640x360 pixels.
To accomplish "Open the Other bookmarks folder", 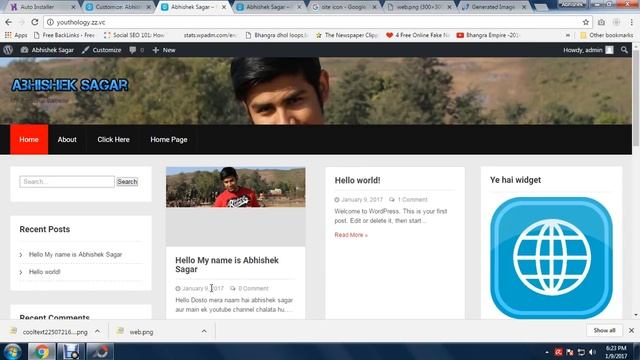I will tap(607, 35).
